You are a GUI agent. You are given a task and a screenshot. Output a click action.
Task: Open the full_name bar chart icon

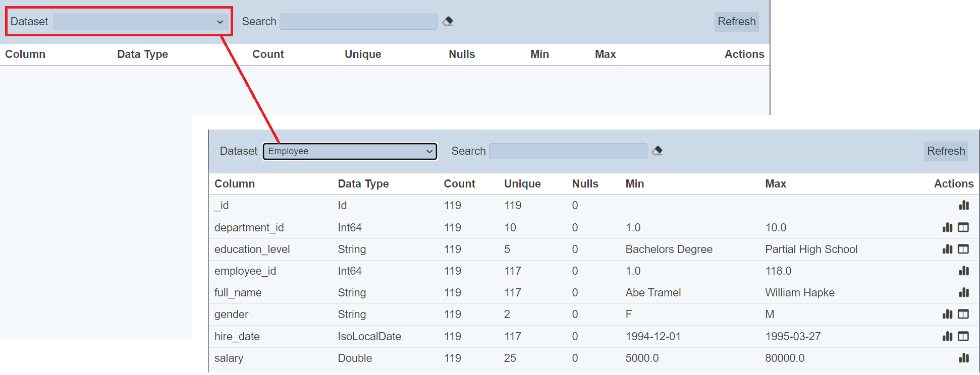tap(963, 292)
